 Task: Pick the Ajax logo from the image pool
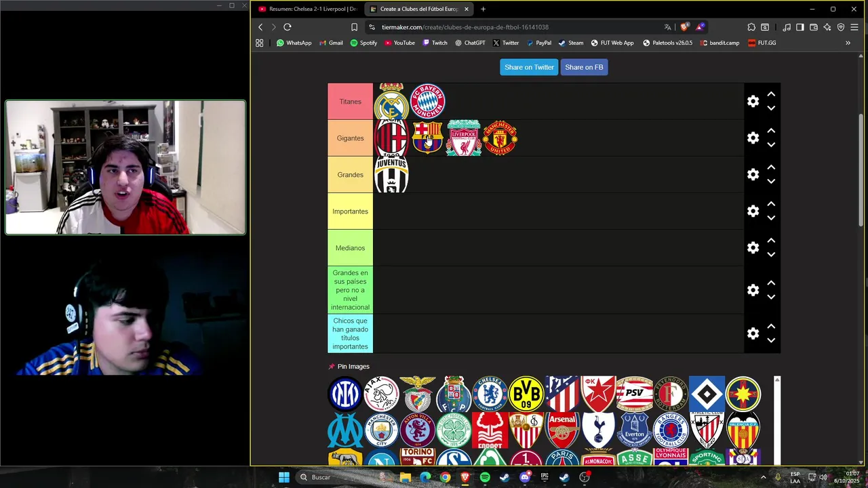(x=381, y=394)
